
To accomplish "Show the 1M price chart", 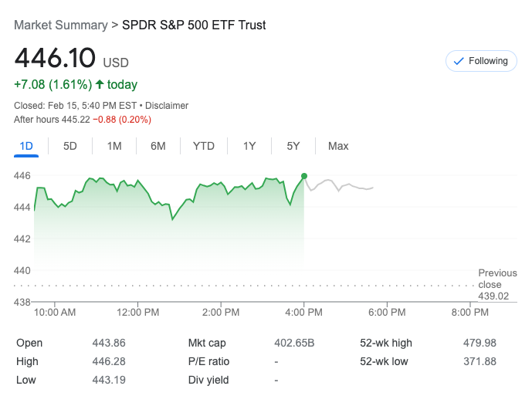I will pos(114,146).
